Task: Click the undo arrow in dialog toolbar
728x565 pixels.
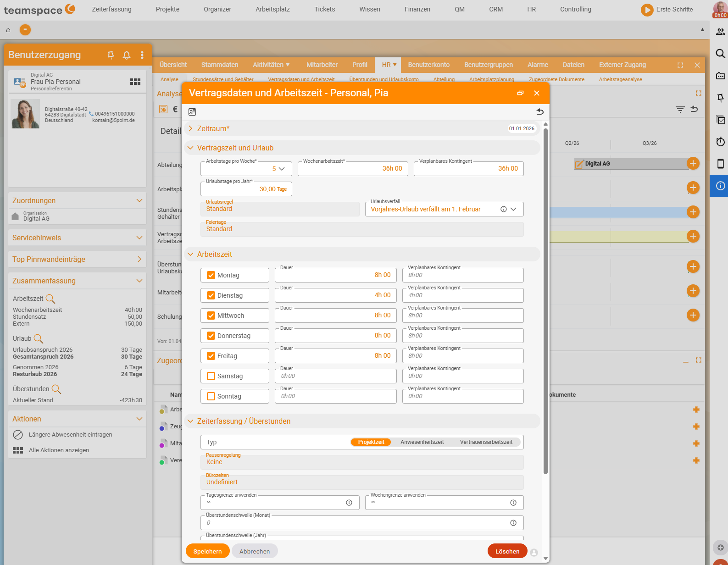Action: tap(540, 112)
